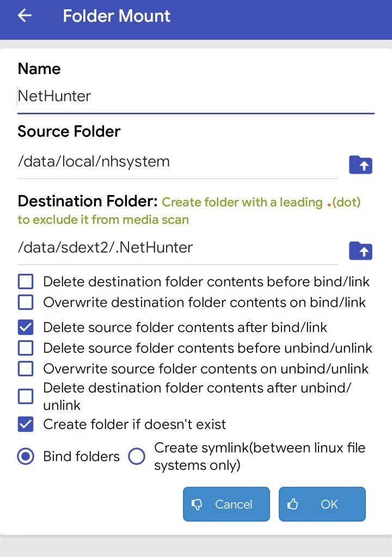Image resolution: width=392 pixels, height=557 pixels.
Task: Choose the Create symlink radio option
Action: [x=137, y=456]
